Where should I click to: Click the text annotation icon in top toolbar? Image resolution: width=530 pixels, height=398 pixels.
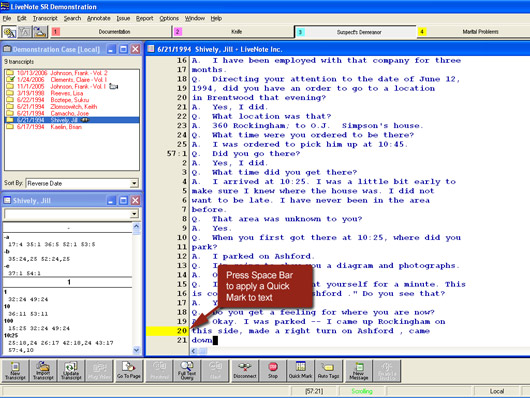click(25, 32)
